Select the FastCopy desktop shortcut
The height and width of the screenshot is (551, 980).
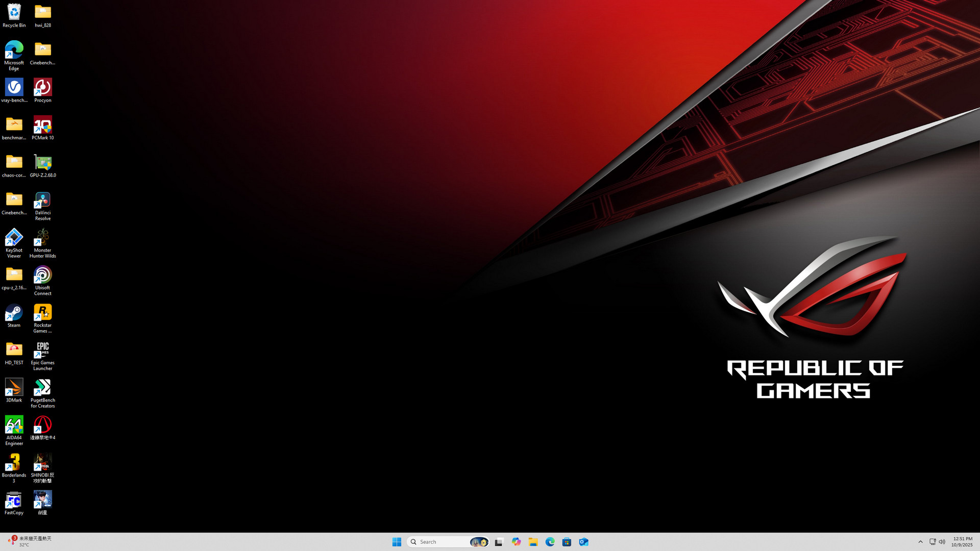click(x=14, y=500)
